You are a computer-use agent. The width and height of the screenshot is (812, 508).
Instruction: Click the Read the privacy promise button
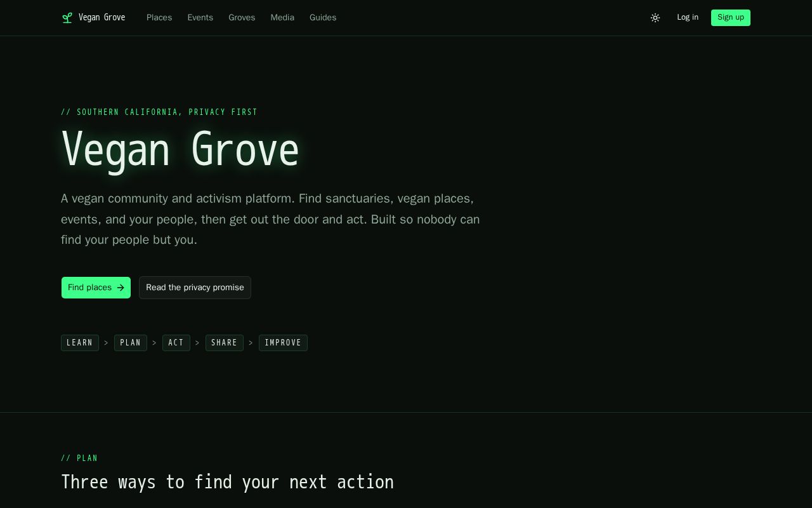point(195,288)
